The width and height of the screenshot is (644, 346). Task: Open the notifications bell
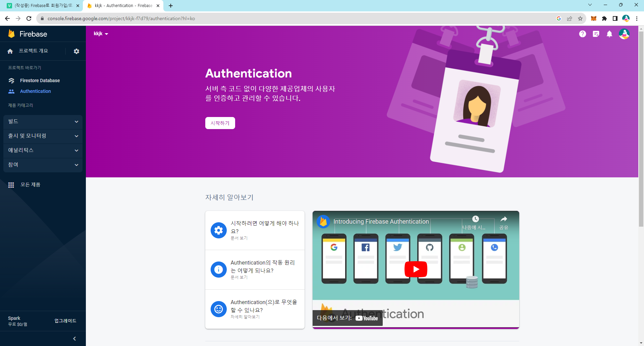coord(609,34)
